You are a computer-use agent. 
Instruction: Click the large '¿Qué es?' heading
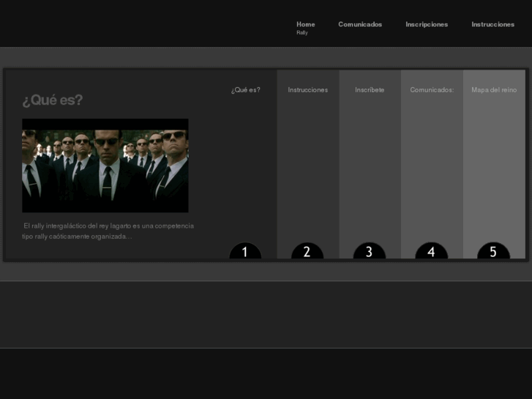[x=53, y=100]
